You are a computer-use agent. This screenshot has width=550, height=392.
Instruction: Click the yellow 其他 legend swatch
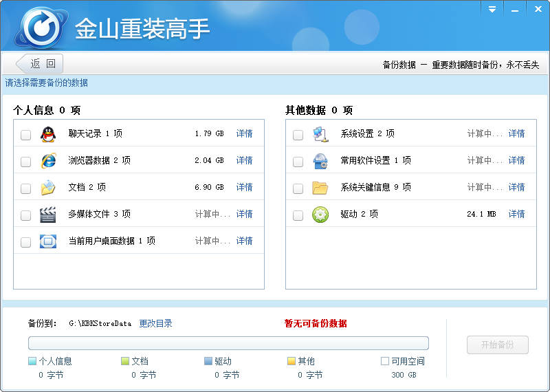(x=291, y=361)
